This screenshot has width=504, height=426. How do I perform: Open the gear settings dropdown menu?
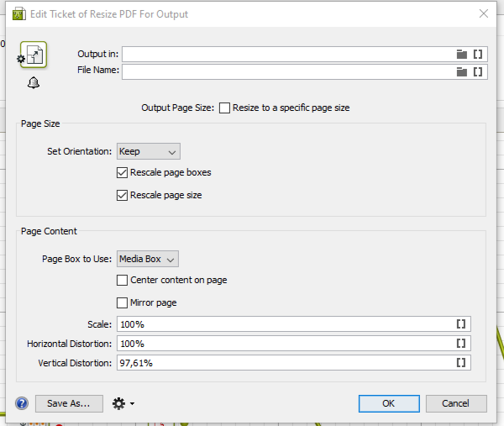pos(123,403)
